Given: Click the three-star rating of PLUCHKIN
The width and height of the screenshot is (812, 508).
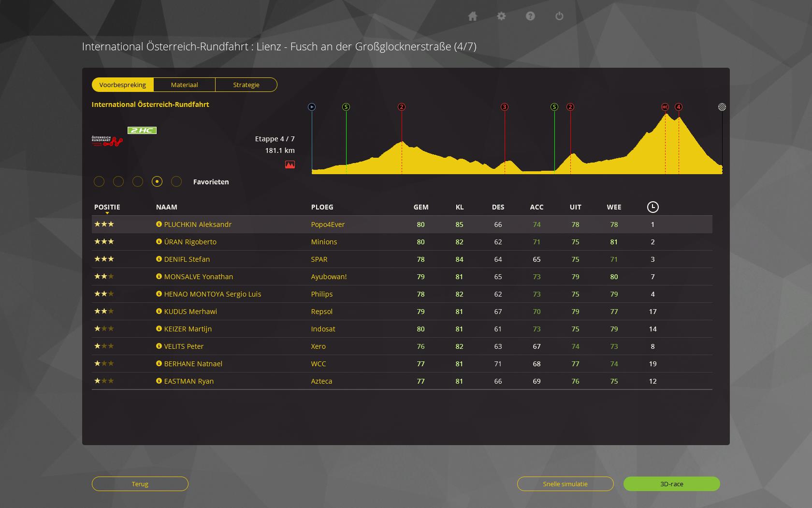Looking at the screenshot, I should coord(104,224).
